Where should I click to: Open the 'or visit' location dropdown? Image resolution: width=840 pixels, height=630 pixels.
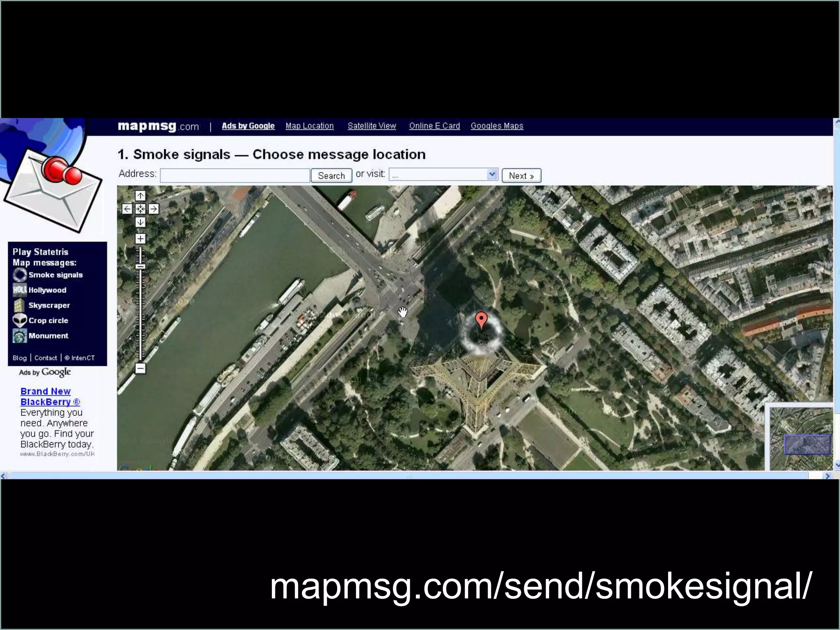[443, 175]
